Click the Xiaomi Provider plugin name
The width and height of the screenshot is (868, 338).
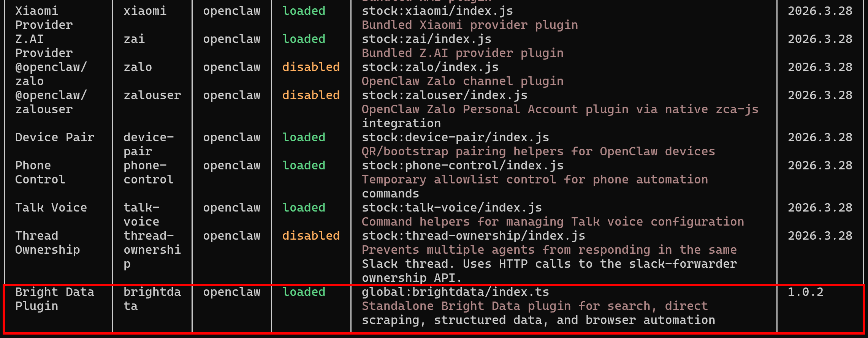click(x=44, y=18)
